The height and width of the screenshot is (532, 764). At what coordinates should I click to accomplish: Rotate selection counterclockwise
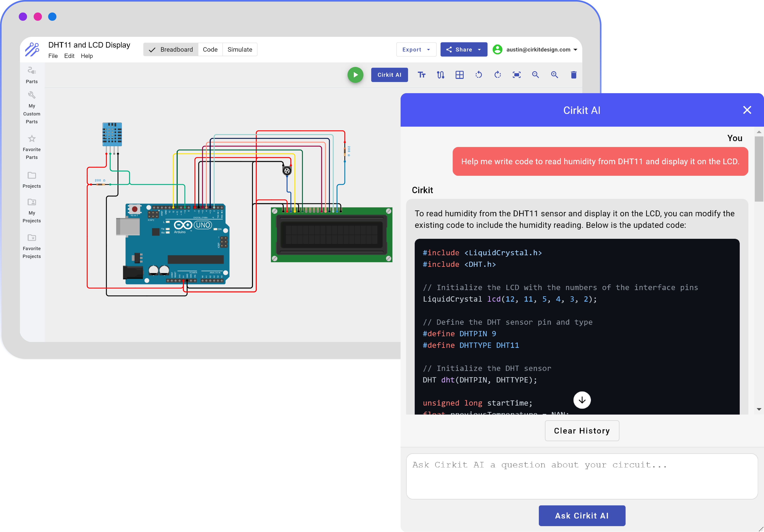point(479,75)
